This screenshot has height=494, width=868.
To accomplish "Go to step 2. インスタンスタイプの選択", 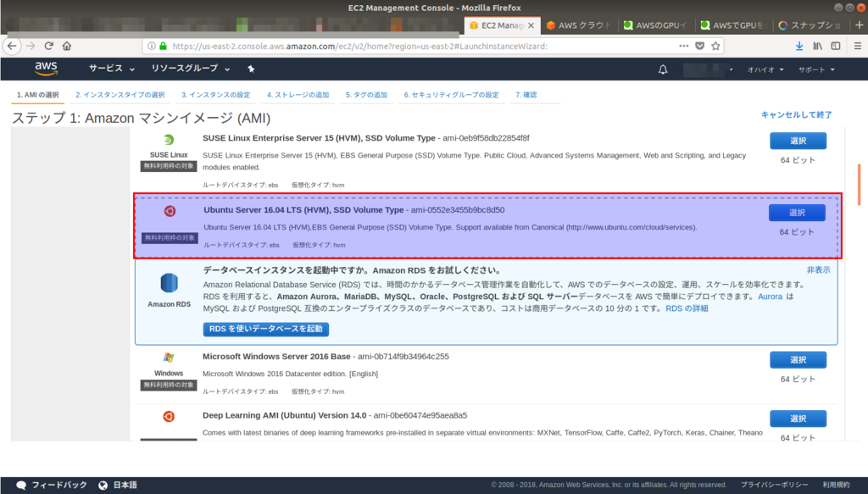I will 120,95.
